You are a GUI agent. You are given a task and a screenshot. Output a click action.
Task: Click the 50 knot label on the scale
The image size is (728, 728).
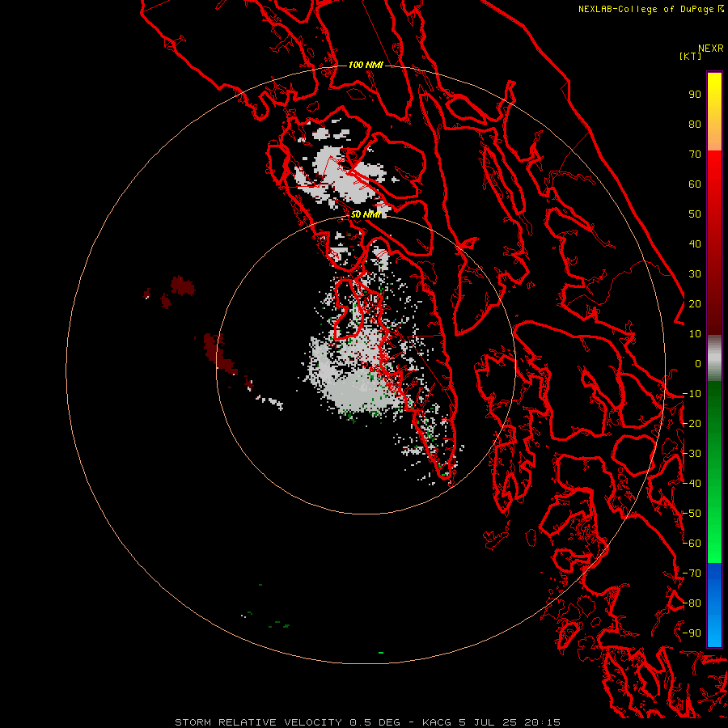[x=695, y=214]
